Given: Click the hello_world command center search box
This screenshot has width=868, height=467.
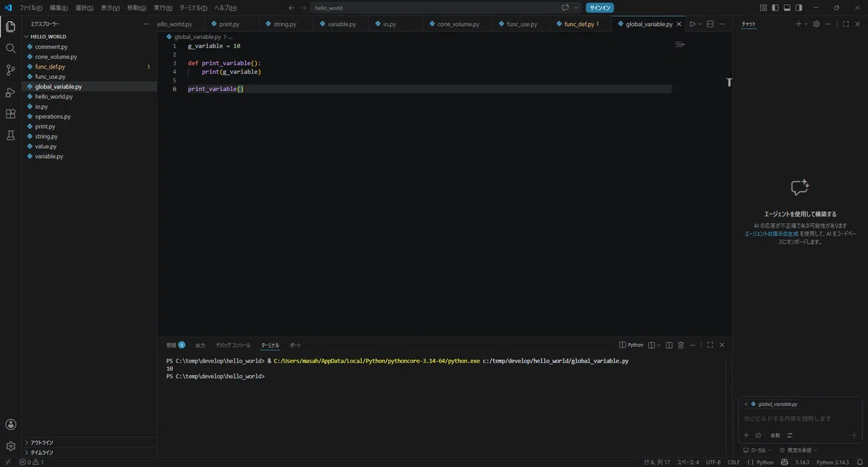Looking at the screenshot, I should tap(434, 8).
